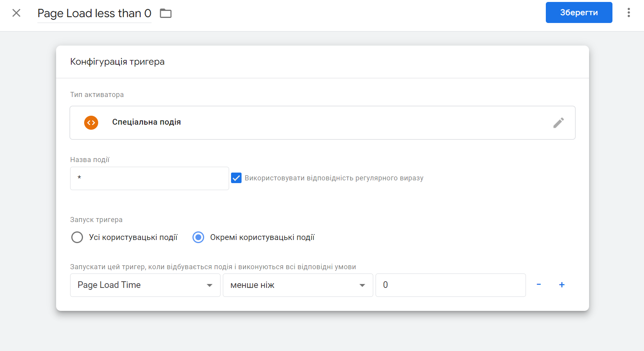
Task: Rename the Page Load less than 0 trigger
Action: 94,13
